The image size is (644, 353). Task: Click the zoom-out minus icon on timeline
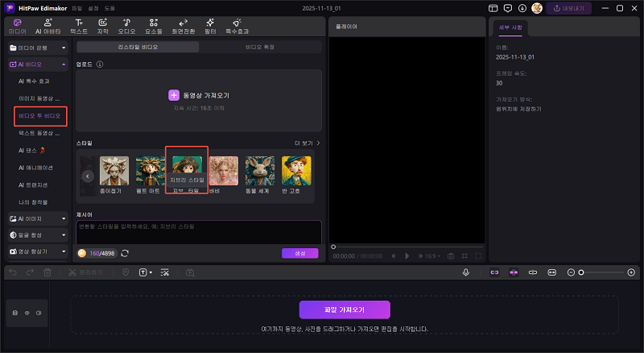(x=571, y=272)
